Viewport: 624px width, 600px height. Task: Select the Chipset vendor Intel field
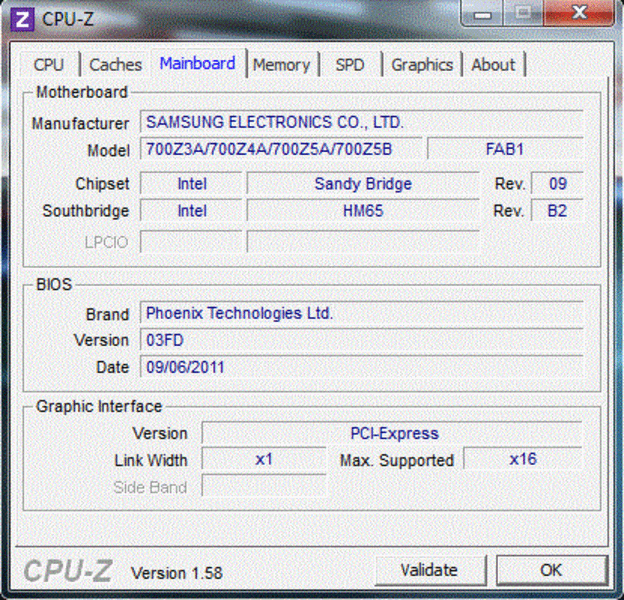[191, 184]
